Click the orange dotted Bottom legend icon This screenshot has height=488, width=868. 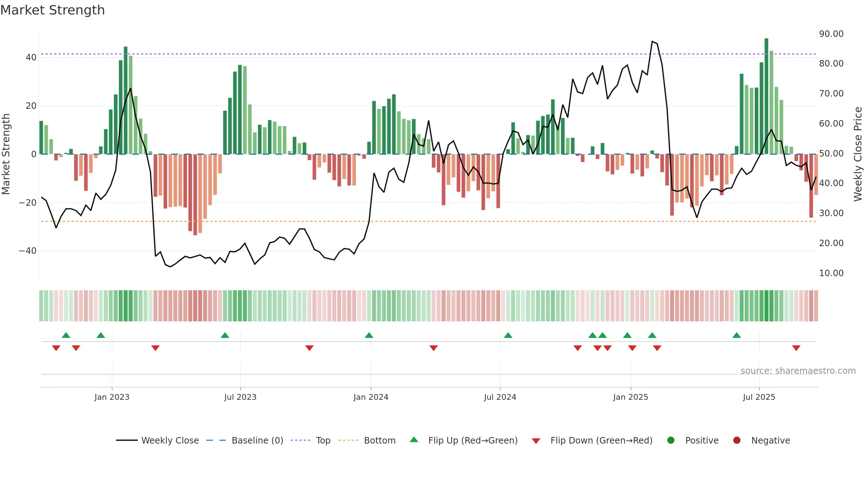[x=348, y=440]
